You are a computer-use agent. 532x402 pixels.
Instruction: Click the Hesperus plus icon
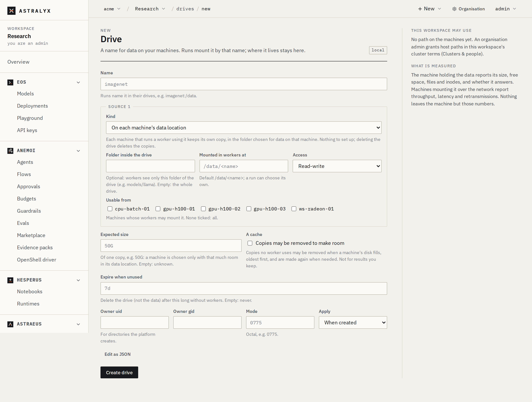10,280
